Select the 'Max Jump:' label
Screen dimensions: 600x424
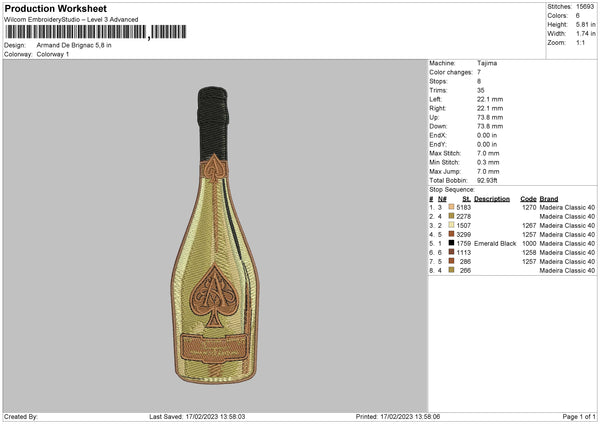(x=445, y=171)
